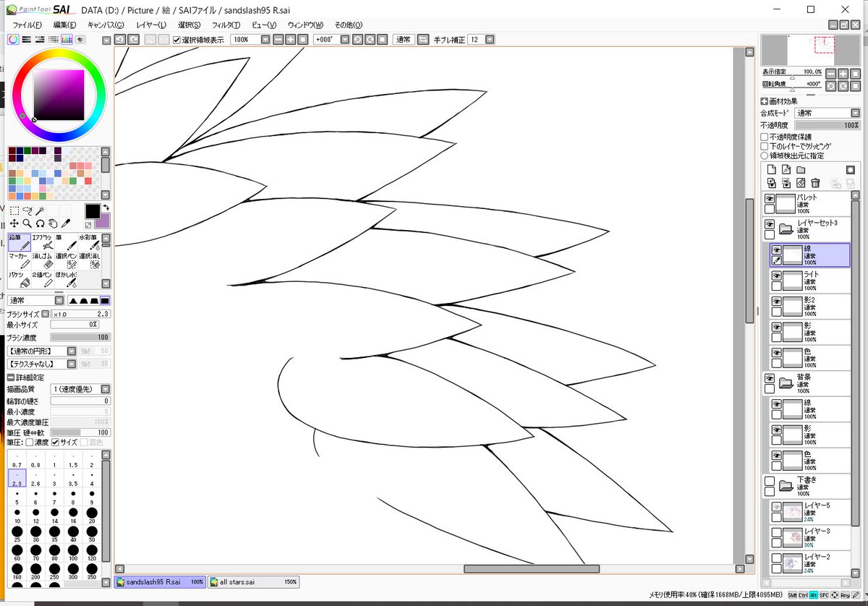This screenshot has height=606, width=868.
Task: Select the 2値ペン binary pen tool
Action: (43, 279)
